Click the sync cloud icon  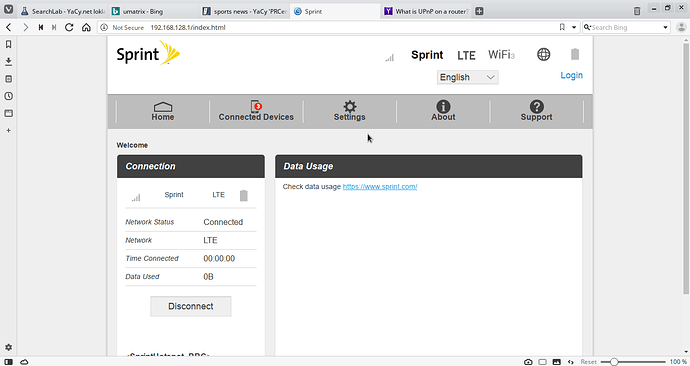24,362
